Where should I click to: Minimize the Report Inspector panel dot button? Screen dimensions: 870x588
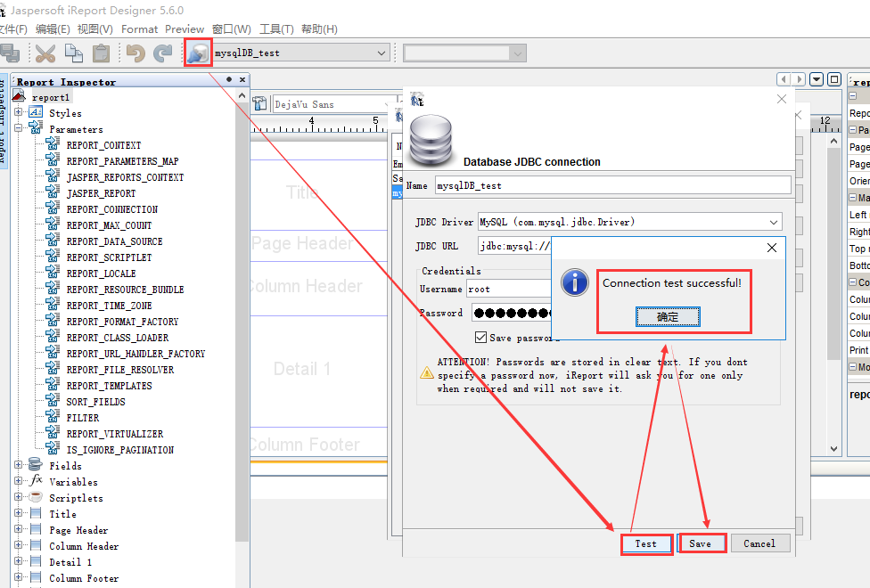228,80
